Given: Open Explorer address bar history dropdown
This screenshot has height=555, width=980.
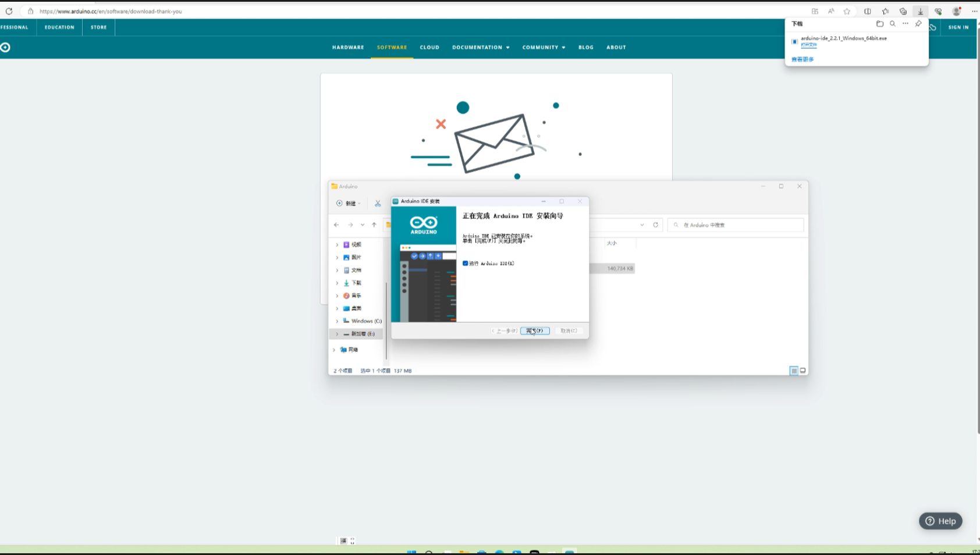Looking at the screenshot, I should [x=642, y=225].
